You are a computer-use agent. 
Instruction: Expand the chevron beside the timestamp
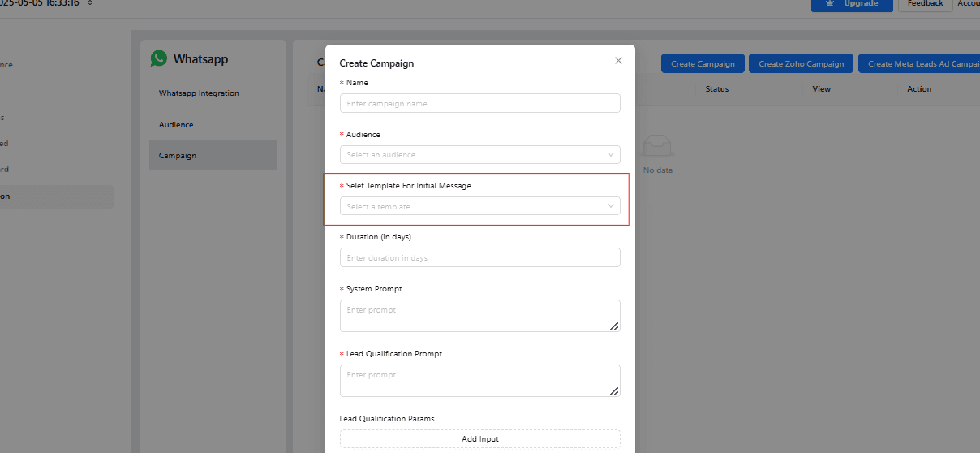pyautogui.click(x=90, y=3)
